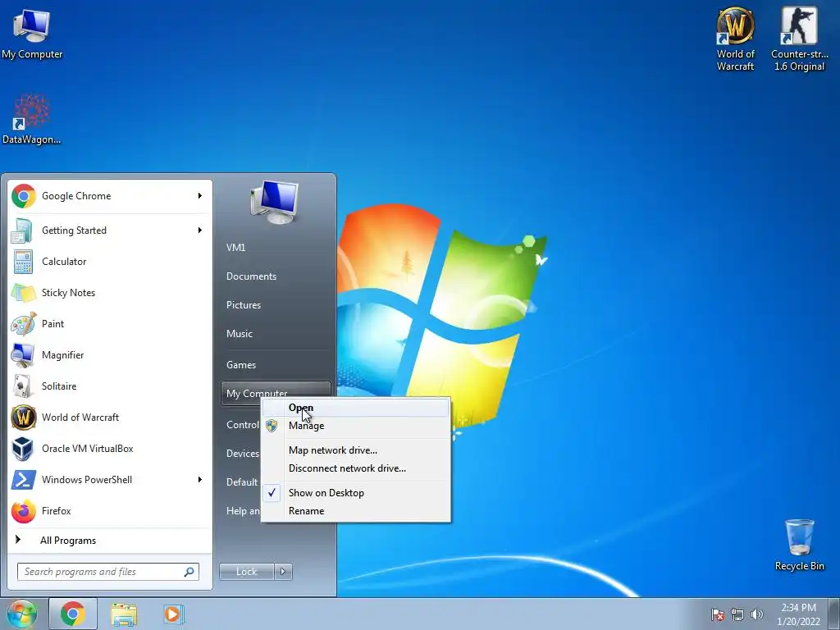Select My Computer desktop icon
The image size is (840, 630).
(x=32, y=34)
